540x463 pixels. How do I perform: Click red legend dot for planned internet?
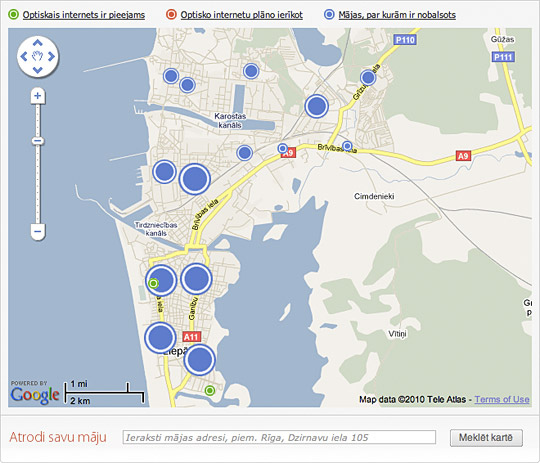tap(171, 14)
